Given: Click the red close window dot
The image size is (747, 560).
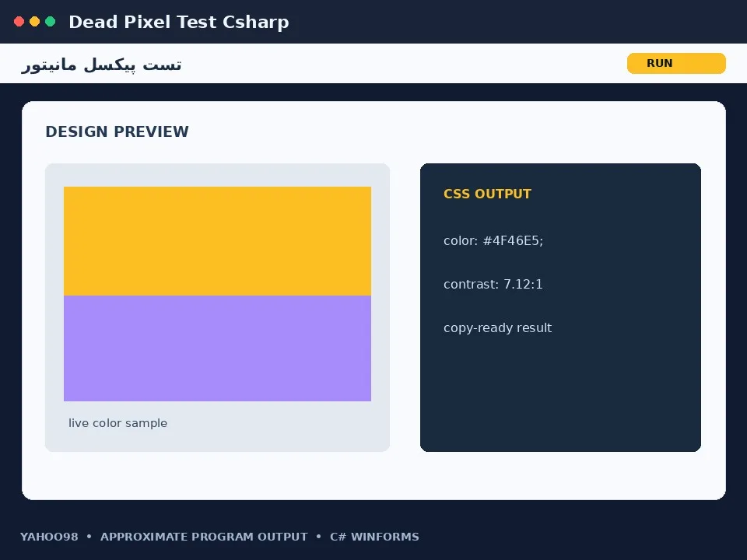Looking at the screenshot, I should [x=19, y=22].
